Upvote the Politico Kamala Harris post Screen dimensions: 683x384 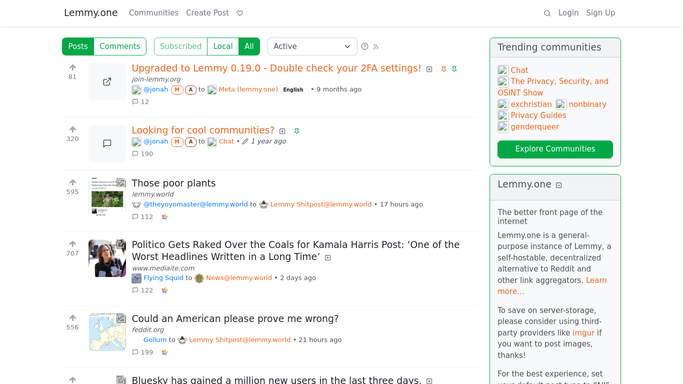point(72,244)
